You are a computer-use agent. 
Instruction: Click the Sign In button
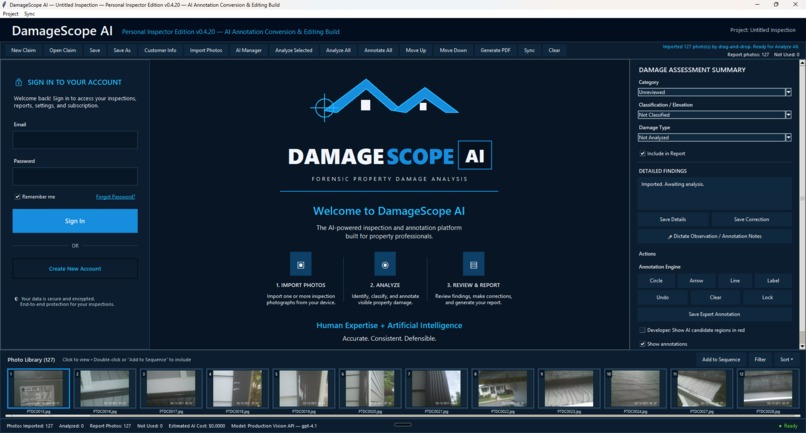pyautogui.click(x=75, y=221)
